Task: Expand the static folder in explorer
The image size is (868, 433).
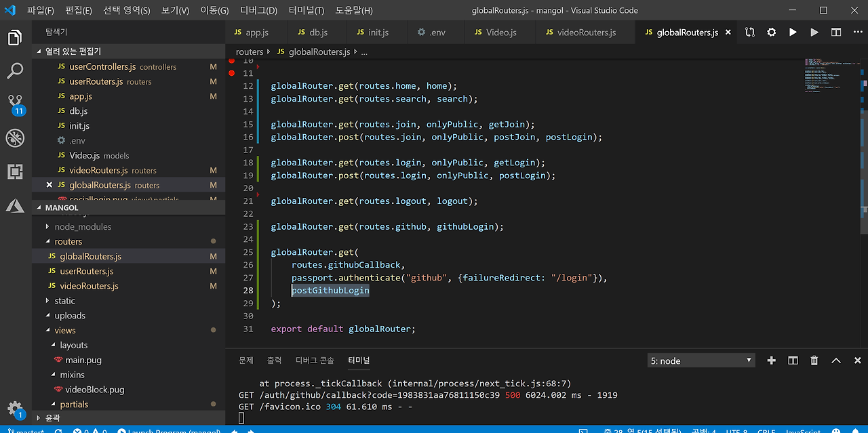Action: (x=64, y=301)
